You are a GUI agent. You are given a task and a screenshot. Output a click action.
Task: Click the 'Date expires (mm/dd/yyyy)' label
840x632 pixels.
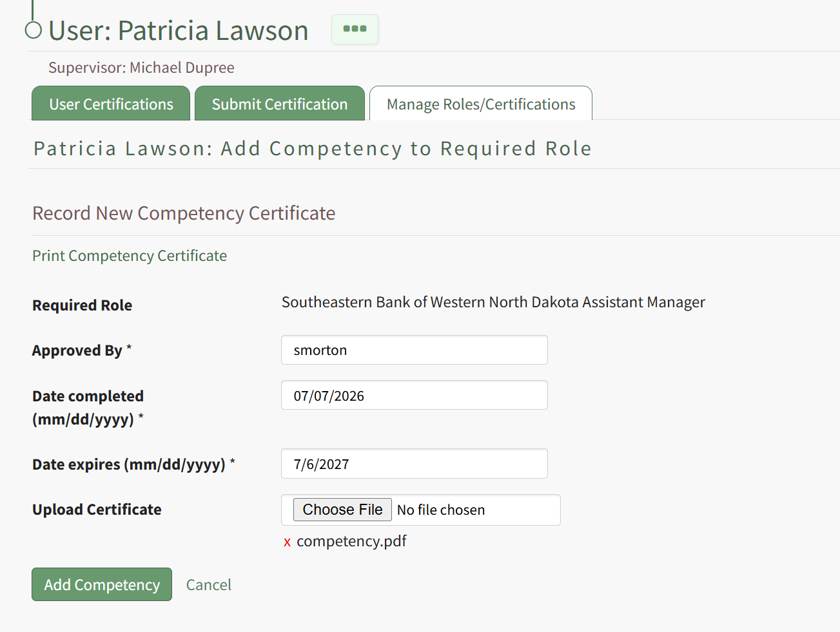click(133, 464)
